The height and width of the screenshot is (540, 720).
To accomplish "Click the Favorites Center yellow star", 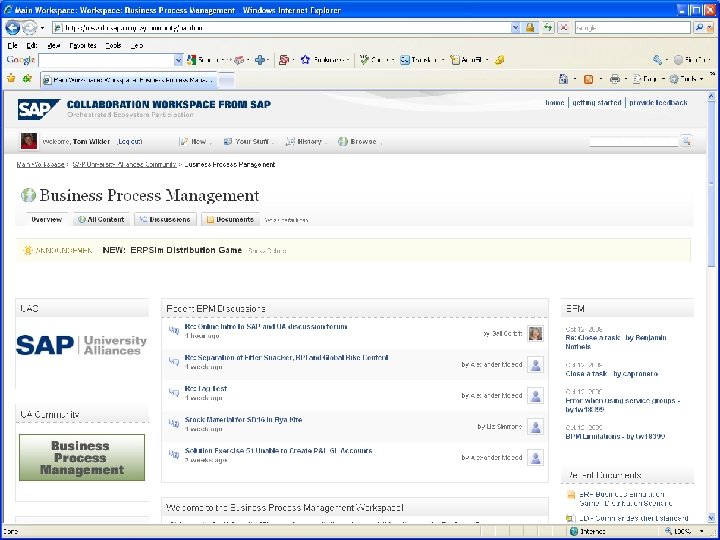I will pos(11,79).
